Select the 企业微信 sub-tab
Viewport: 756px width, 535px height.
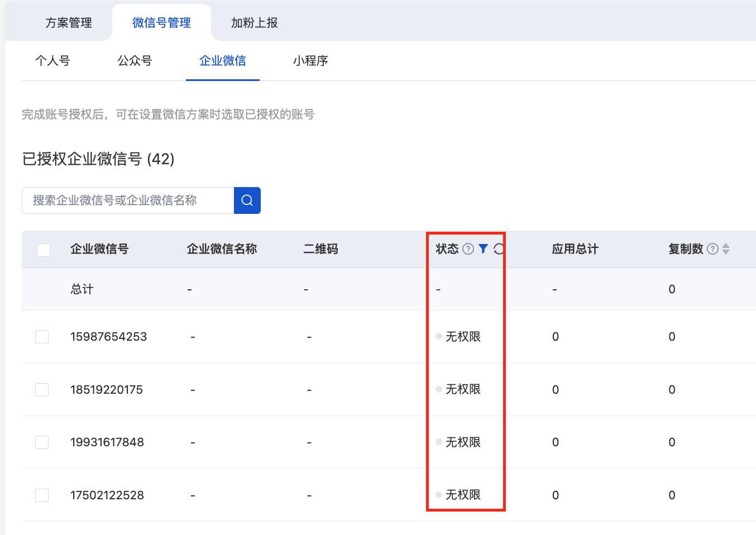click(222, 61)
